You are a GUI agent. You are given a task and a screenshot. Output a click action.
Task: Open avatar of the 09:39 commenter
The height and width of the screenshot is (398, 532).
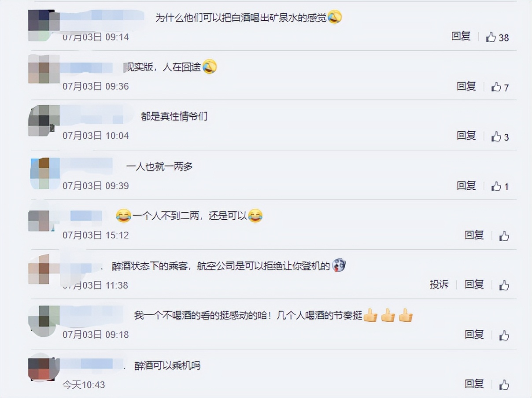[45, 173]
